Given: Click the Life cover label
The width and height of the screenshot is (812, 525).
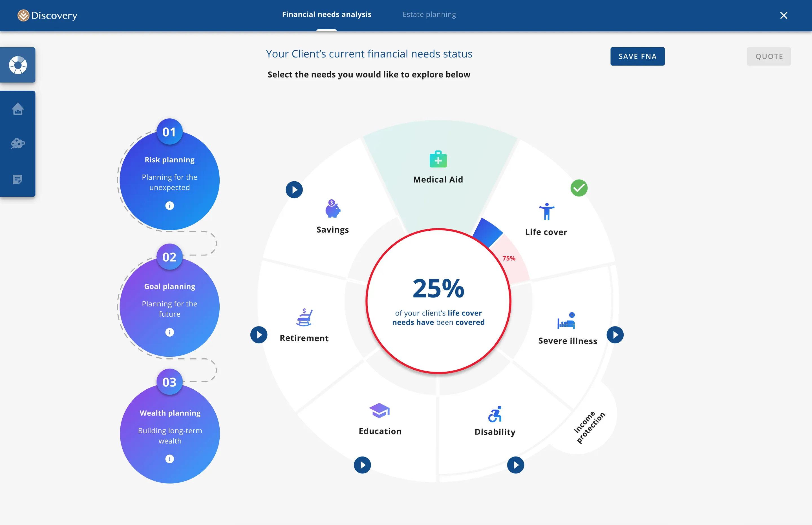Looking at the screenshot, I should click(x=546, y=232).
